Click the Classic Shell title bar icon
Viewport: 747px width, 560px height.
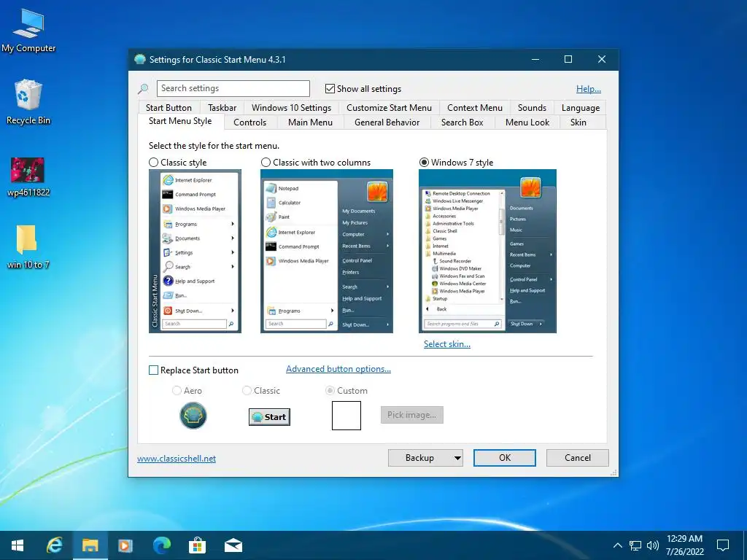click(139, 60)
